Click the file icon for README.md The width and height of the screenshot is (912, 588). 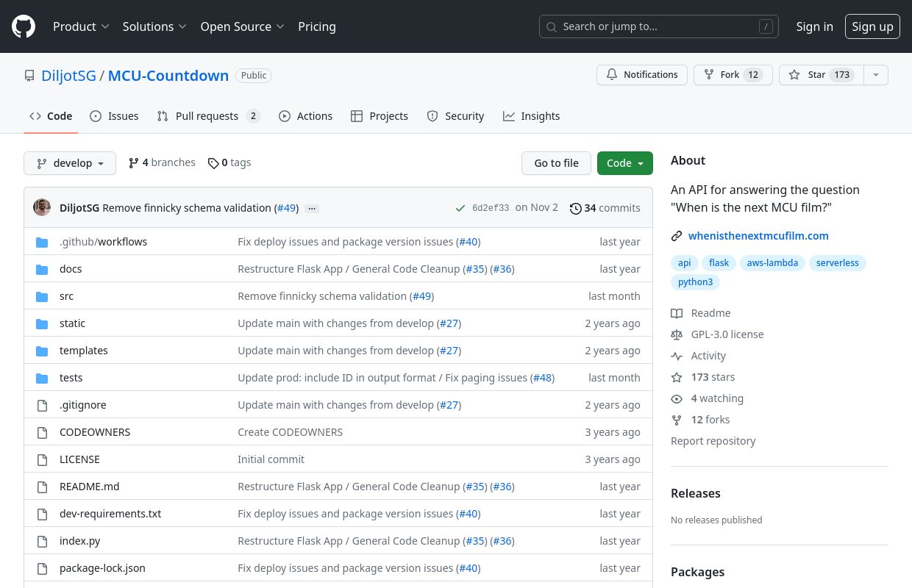coord(42,487)
